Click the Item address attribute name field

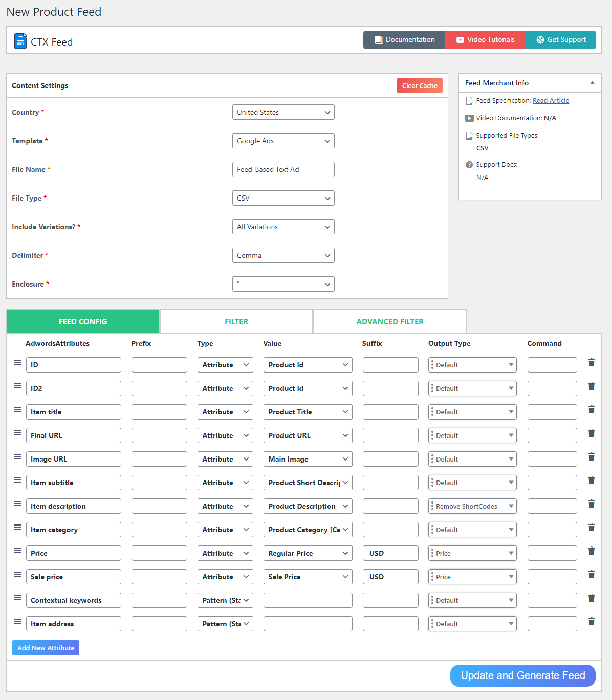pyautogui.click(x=74, y=624)
